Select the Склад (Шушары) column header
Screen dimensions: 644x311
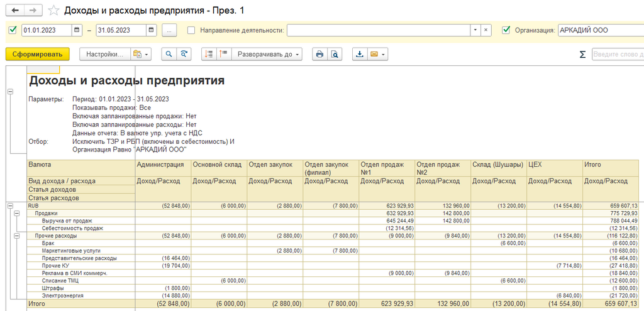point(498,168)
